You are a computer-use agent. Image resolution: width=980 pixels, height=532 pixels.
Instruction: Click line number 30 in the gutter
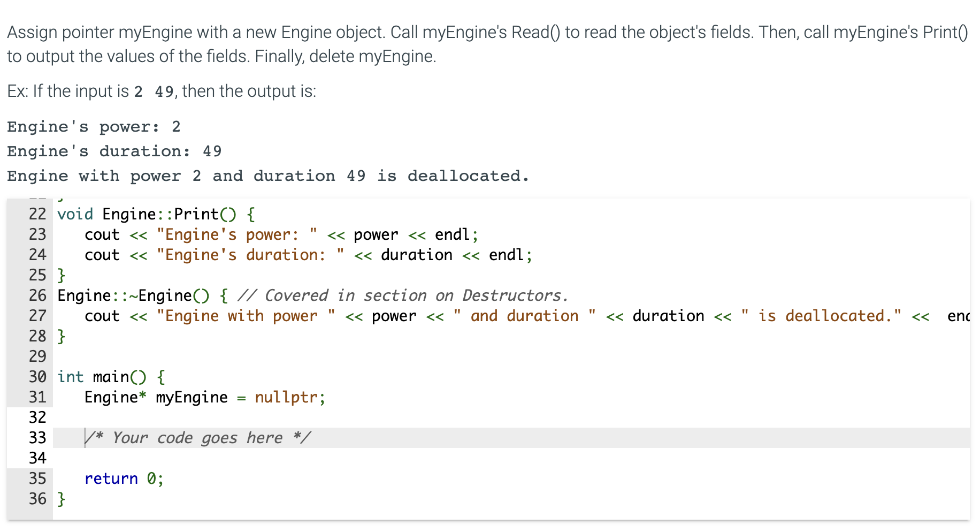(x=36, y=376)
